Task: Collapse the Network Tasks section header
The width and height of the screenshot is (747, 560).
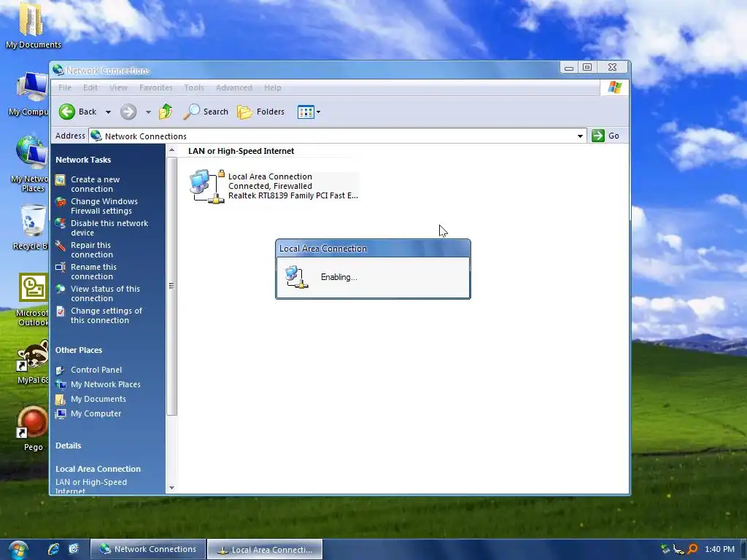Action: [83, 160]
